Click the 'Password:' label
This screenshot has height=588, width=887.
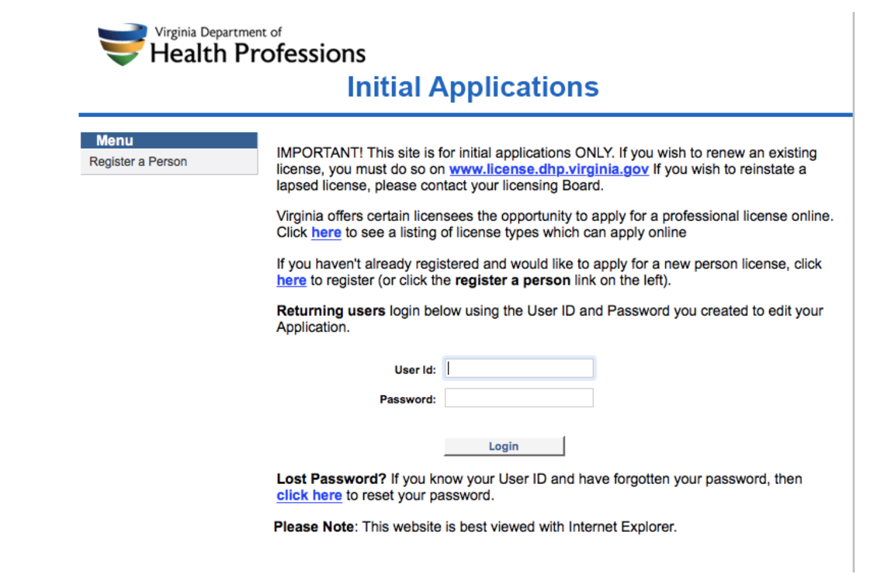pos(408,399)
